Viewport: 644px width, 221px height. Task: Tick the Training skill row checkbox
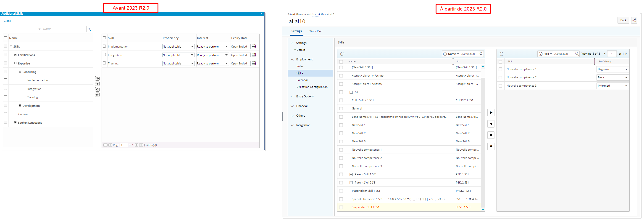pyautogui.click(x=105, y=63)
